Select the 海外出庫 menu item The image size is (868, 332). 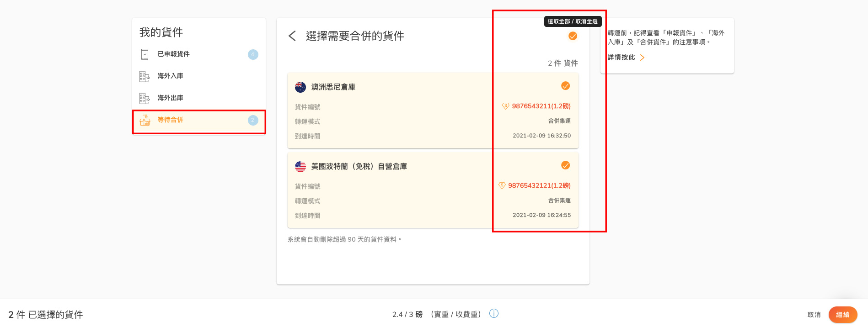171,98
